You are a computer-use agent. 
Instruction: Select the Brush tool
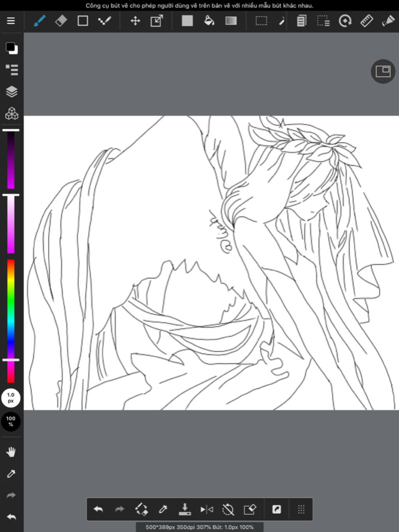(x=39, y=21)
